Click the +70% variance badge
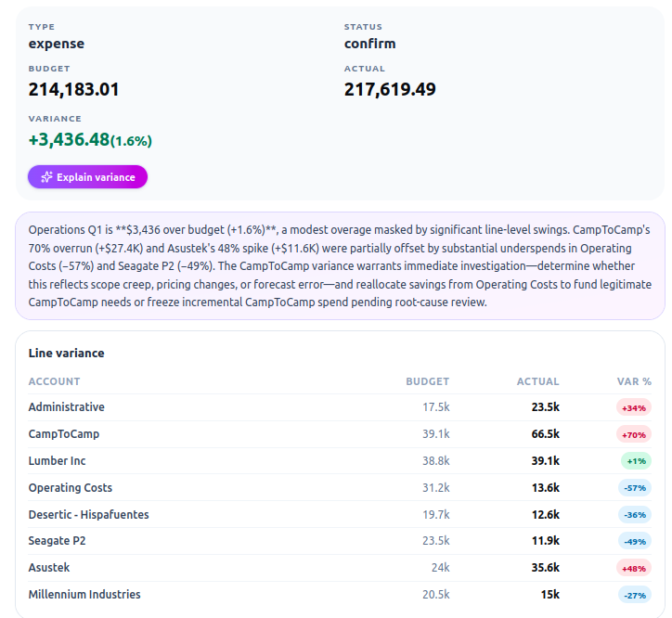Viewport: 672px width, 618px height. (634, 434)
